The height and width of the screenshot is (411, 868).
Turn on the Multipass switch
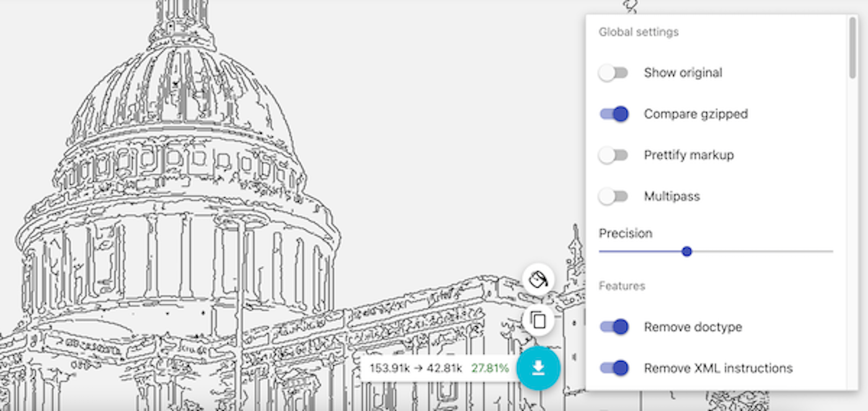[614, 197]
